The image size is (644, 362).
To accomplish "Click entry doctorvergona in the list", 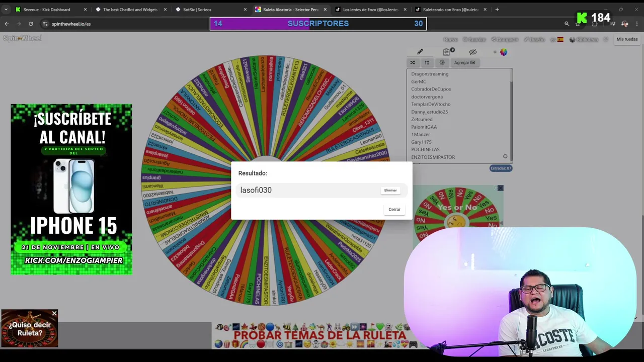I will click(x=427, y=97).
